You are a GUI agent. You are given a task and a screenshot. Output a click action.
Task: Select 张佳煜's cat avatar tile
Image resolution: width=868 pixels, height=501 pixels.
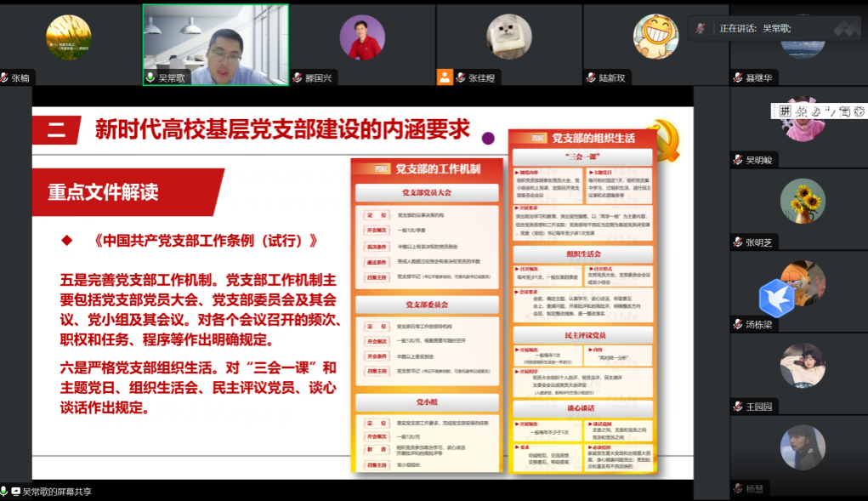point(508,37)
